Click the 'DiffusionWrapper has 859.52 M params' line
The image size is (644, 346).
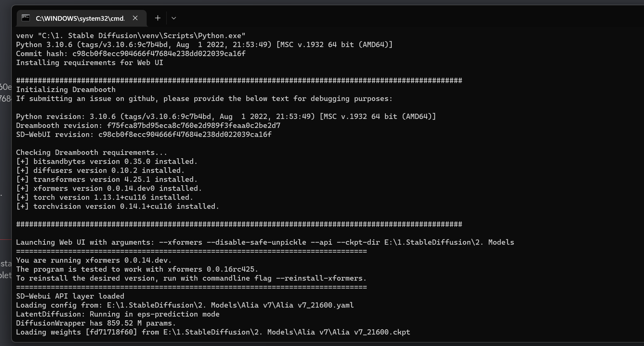click(x=96, y=323)
